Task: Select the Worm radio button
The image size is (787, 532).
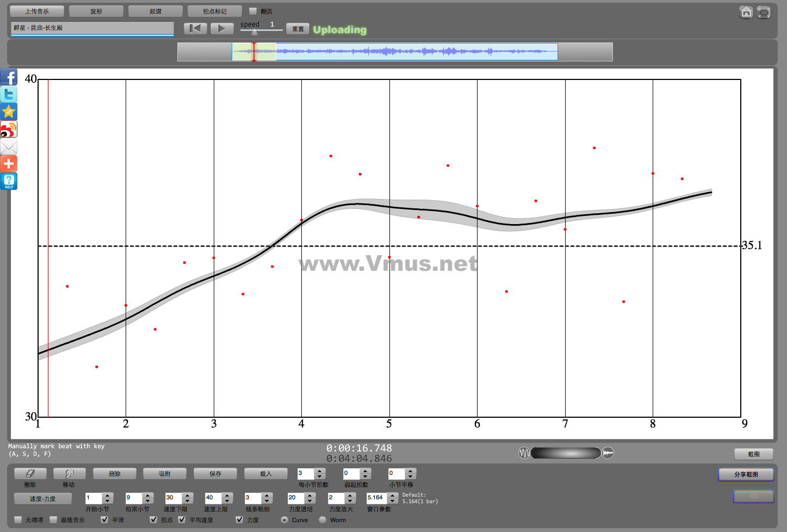Action: pyautogui.click(x=323, y=519)
